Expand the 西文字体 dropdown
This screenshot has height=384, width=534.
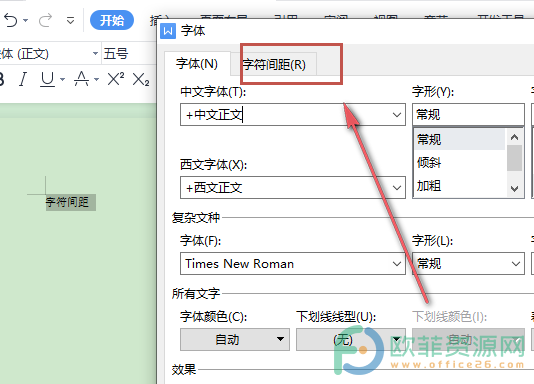[x=397, y=188]
